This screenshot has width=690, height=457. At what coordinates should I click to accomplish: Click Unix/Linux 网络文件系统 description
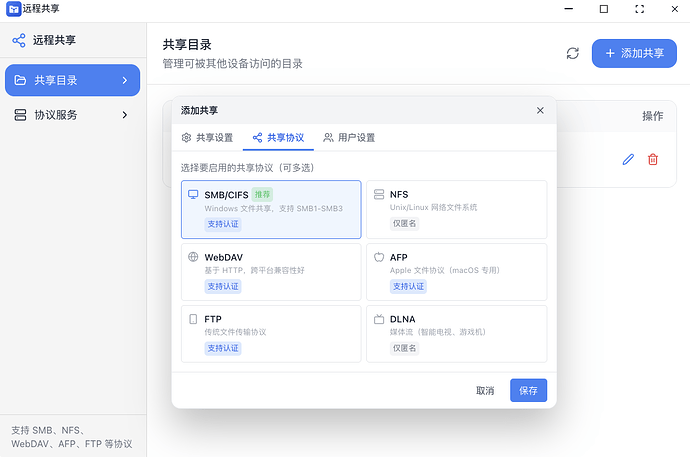[x=433, y=207]
